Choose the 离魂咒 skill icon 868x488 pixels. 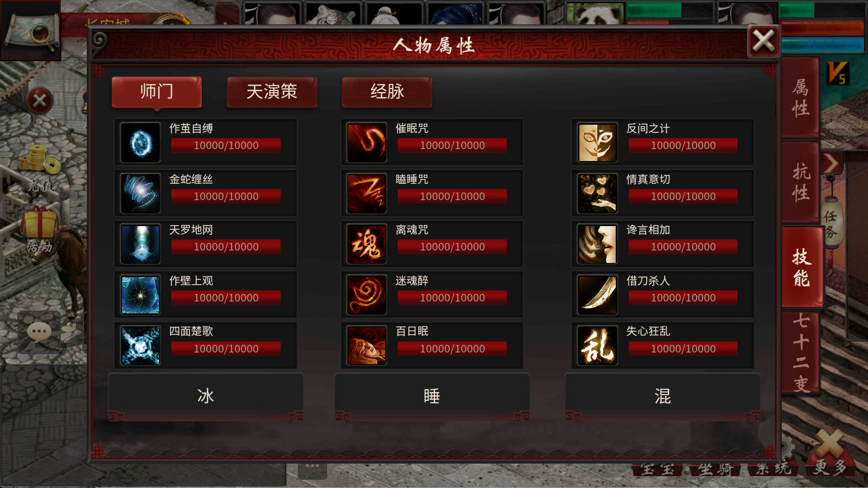pos(367,244)
